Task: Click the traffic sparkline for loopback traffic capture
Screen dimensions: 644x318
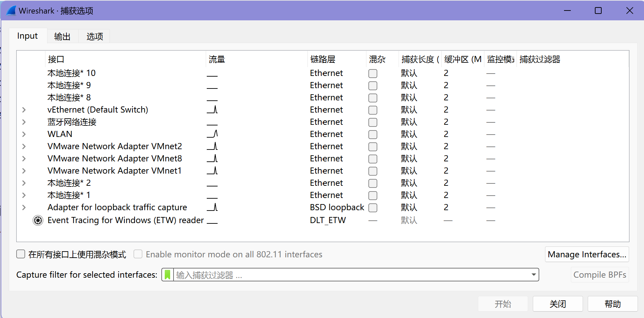Action: (213, 207)
